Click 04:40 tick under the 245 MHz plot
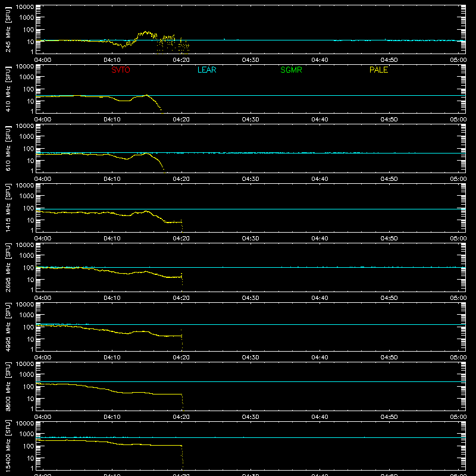Image resolution: width=476 pixels, height=476 pixels. tap(320, 60)
